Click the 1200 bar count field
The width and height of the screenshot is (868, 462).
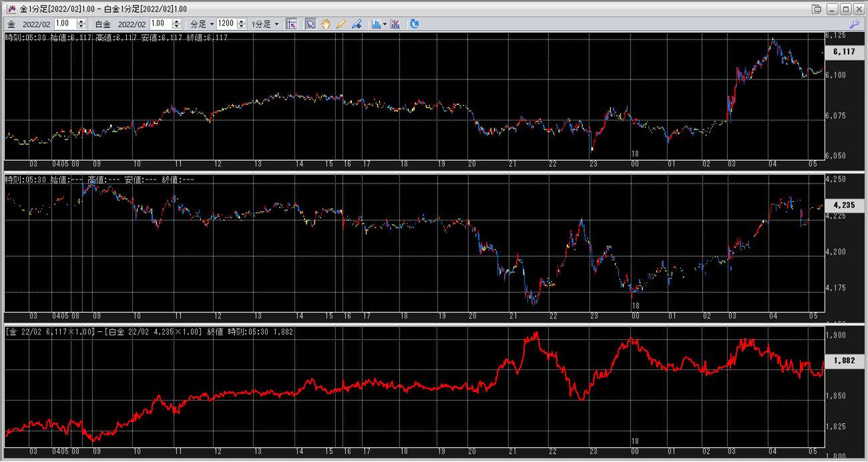[x=226, y=24]
